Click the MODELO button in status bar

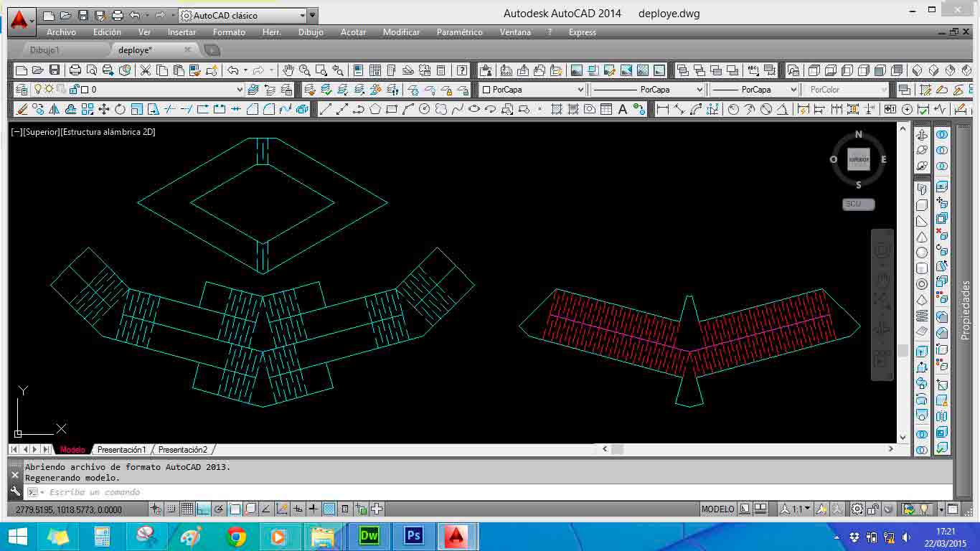click(x=717, y=509)
